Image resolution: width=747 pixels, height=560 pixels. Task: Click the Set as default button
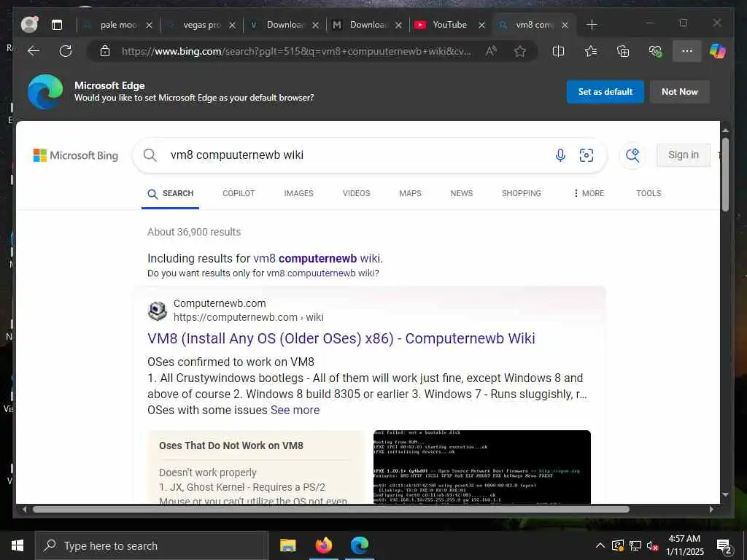tap(605, 92)
